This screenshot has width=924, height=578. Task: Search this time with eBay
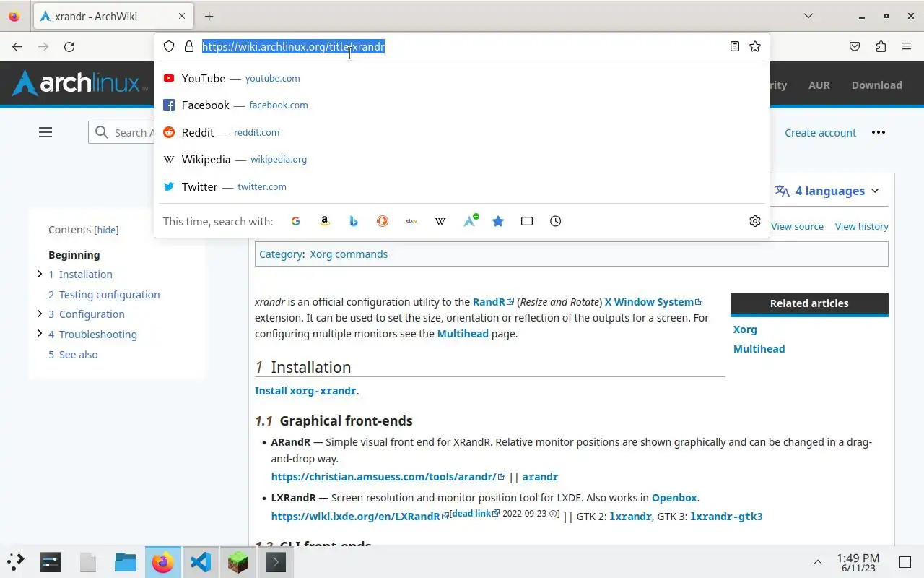point(411,221)
